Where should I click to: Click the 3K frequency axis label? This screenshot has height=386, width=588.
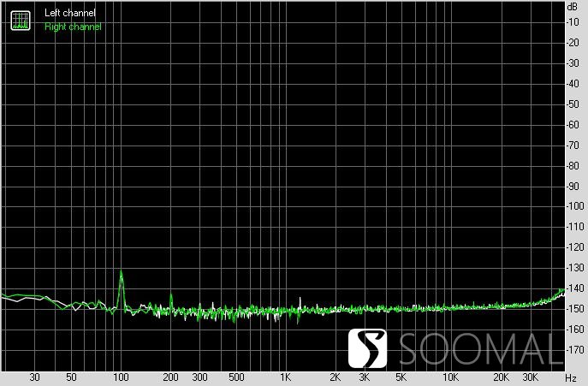(x=364, y=377)
